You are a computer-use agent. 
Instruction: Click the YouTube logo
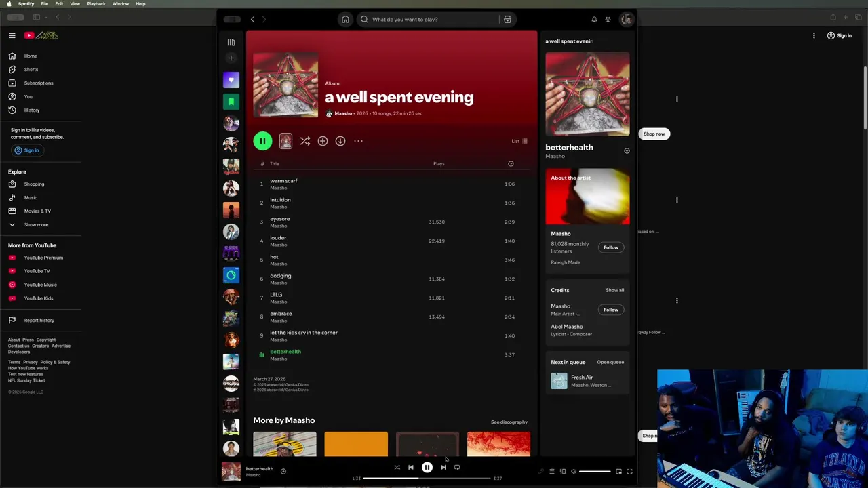(41, 35)
